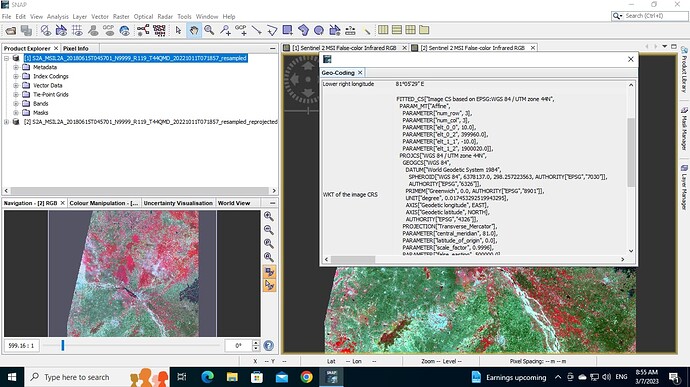
Task: Expand the Bands folder node
Action: [15, 103]
